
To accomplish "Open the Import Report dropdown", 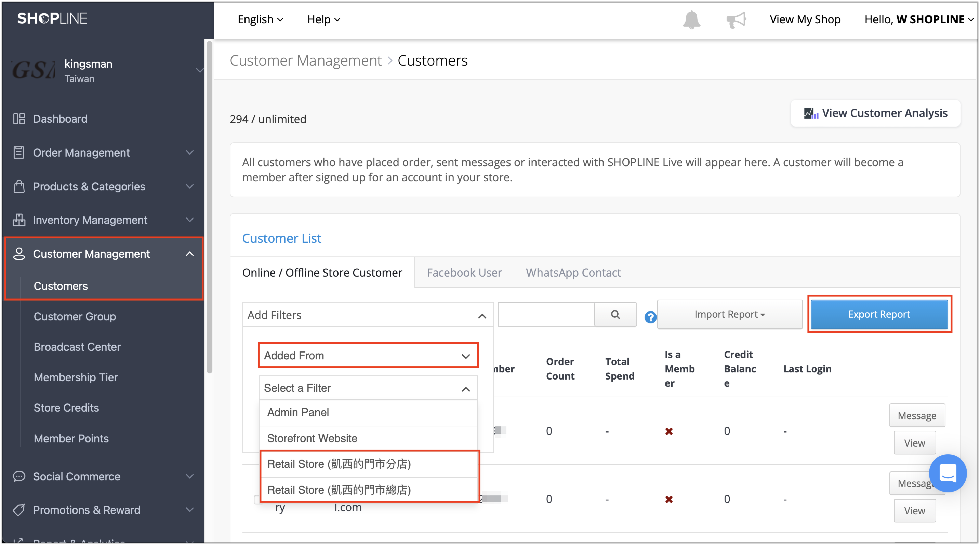I will pos(729,314).
